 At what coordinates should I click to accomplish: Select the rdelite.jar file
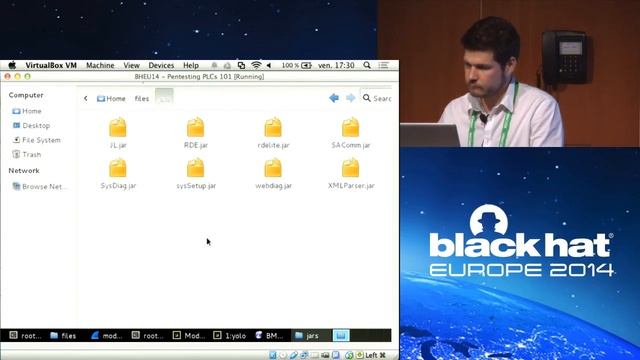click(273, 132)
